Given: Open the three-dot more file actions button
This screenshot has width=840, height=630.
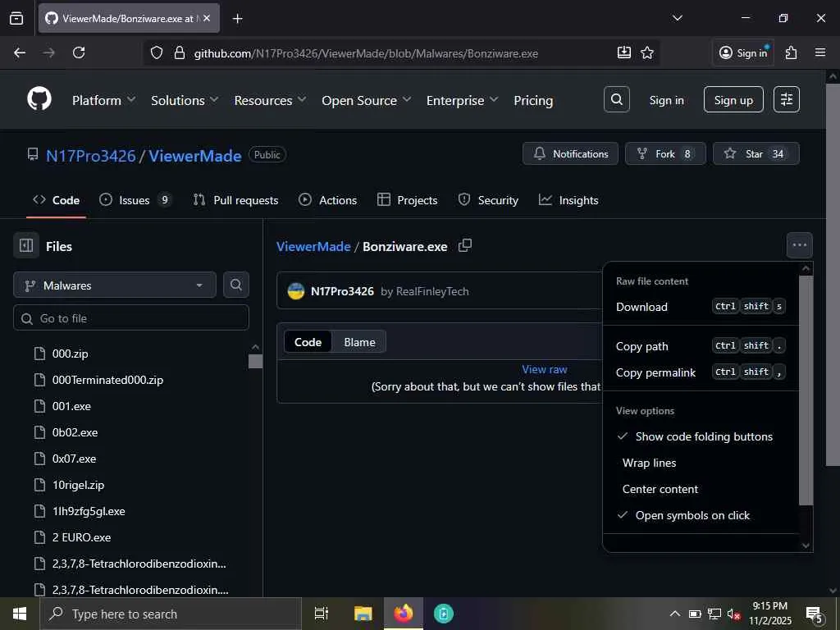Looking at the screenshot, I should click(799, 245).
